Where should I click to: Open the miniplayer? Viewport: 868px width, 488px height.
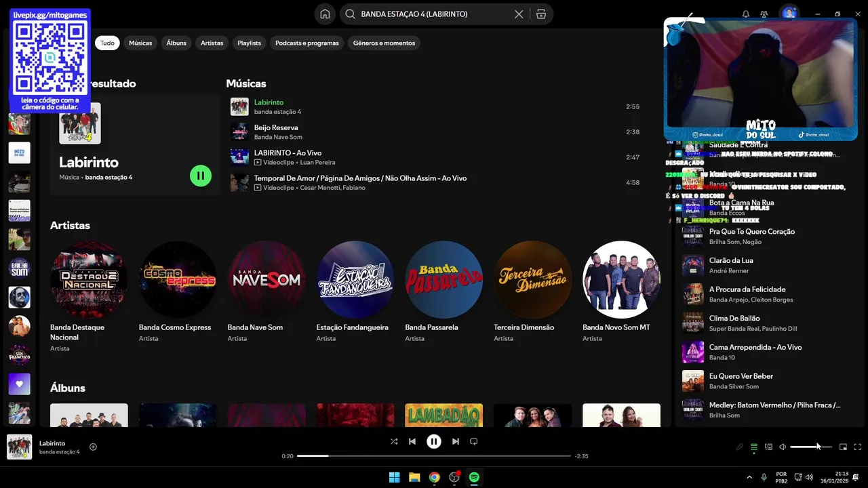coord(844,447)
